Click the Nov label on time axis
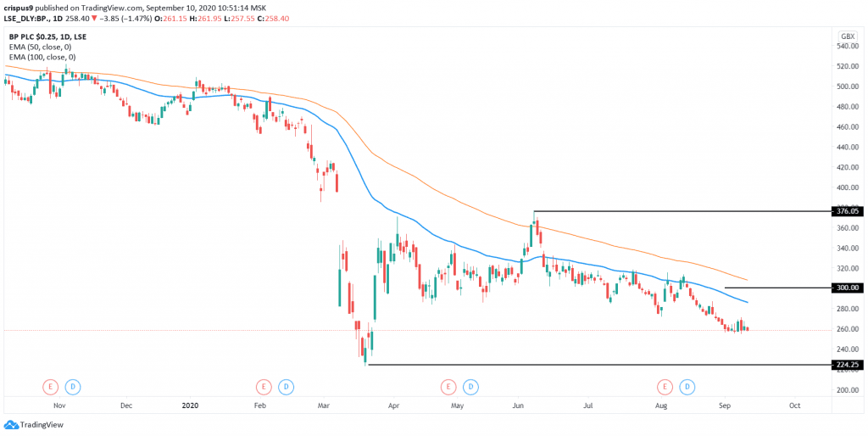Viewport: 868px width, 436px height. 60,405
